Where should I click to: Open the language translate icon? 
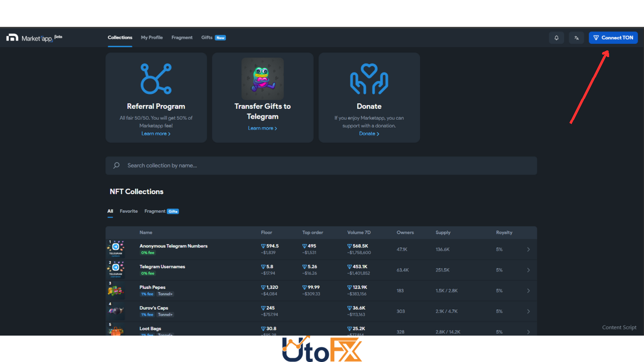[x=576, y=38]
